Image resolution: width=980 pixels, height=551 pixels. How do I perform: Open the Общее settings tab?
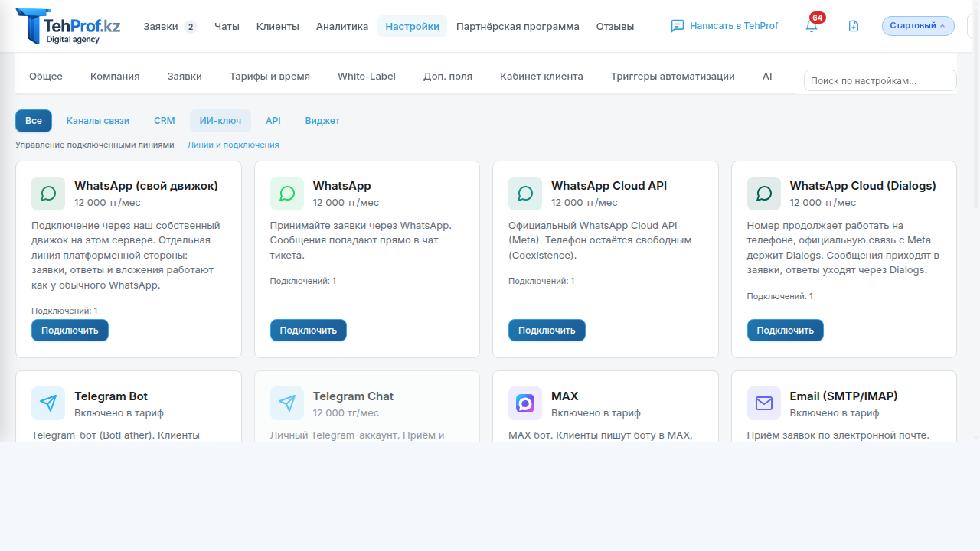pos(46,76)
